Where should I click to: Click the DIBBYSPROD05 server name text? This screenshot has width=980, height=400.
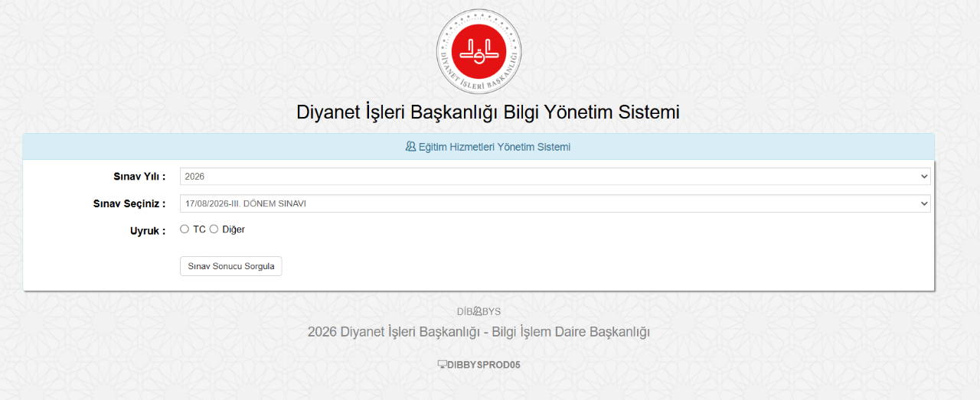[x=484, y=365]
